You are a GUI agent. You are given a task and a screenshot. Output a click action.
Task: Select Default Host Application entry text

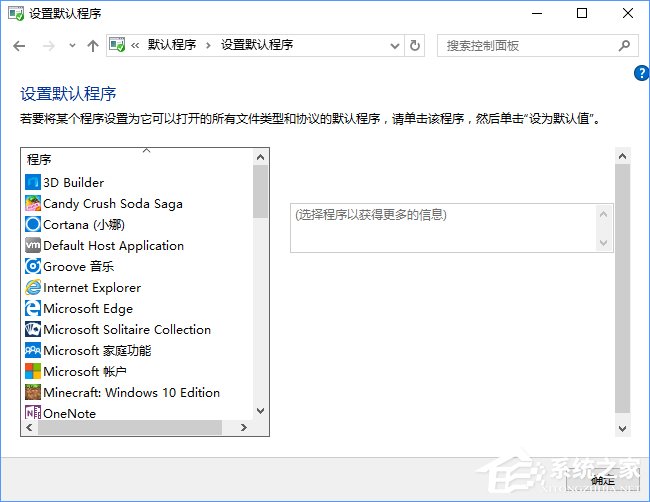[x=113, y=245]
